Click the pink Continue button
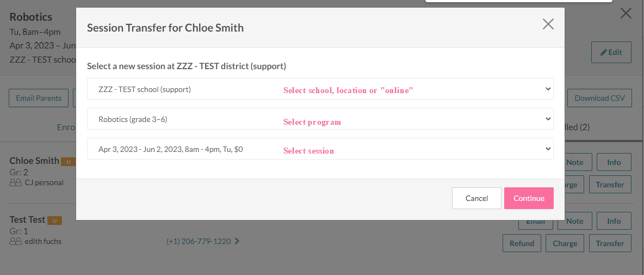This screenshot has height=275, width=644. [529, 198]
